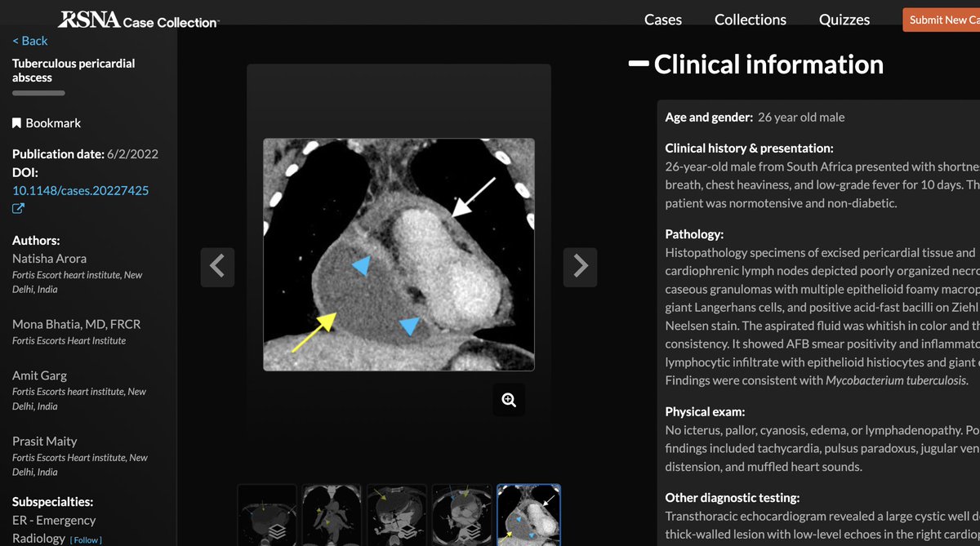Click the 26 year old male value
The width and height of the screenshot is (980, 546).
point(801,117)
